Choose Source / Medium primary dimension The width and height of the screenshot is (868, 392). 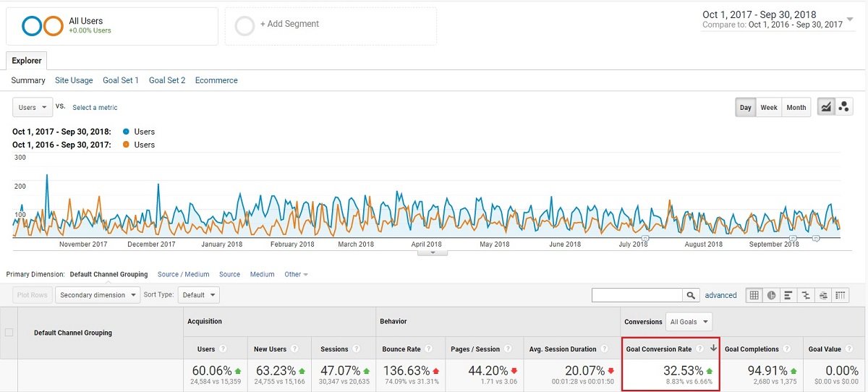click(x=184, y=274)
